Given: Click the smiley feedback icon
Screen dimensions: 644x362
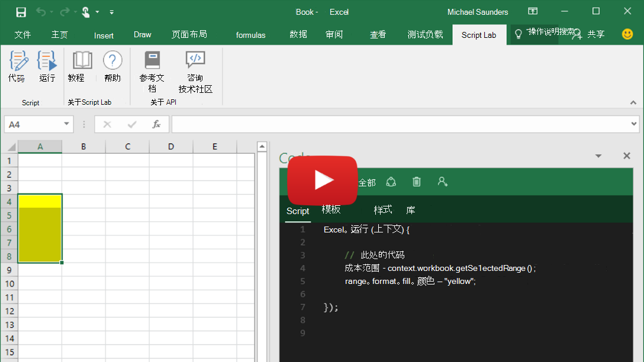Looking at the screenshot, I should tap(627, 34).
